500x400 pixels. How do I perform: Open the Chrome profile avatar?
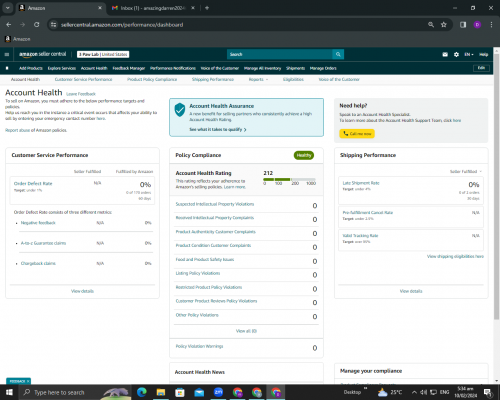477,25
